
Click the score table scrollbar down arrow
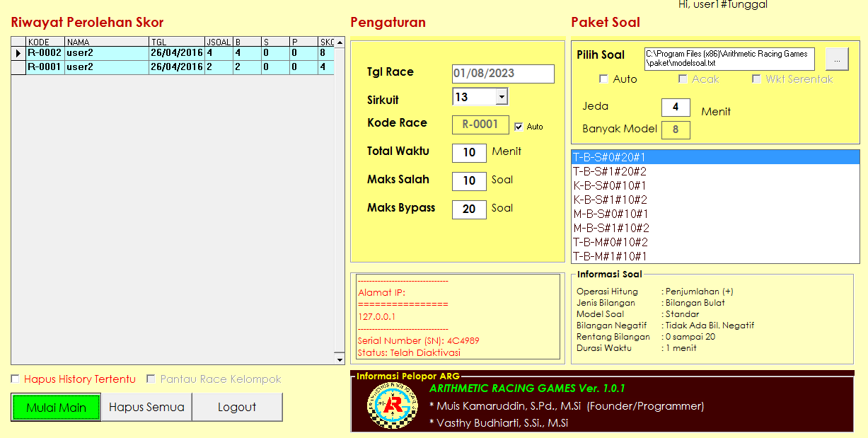click(x=339, y=359)
